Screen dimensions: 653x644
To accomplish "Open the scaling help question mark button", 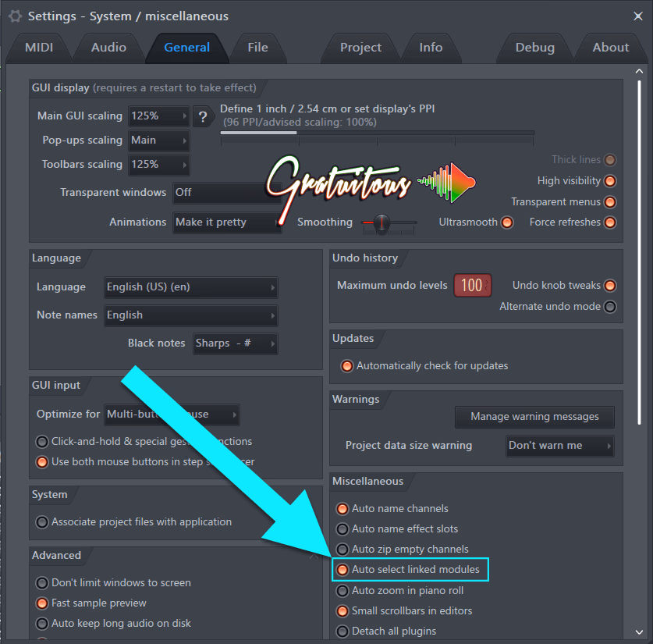I will pyautogui.click(x=203, y=116).
